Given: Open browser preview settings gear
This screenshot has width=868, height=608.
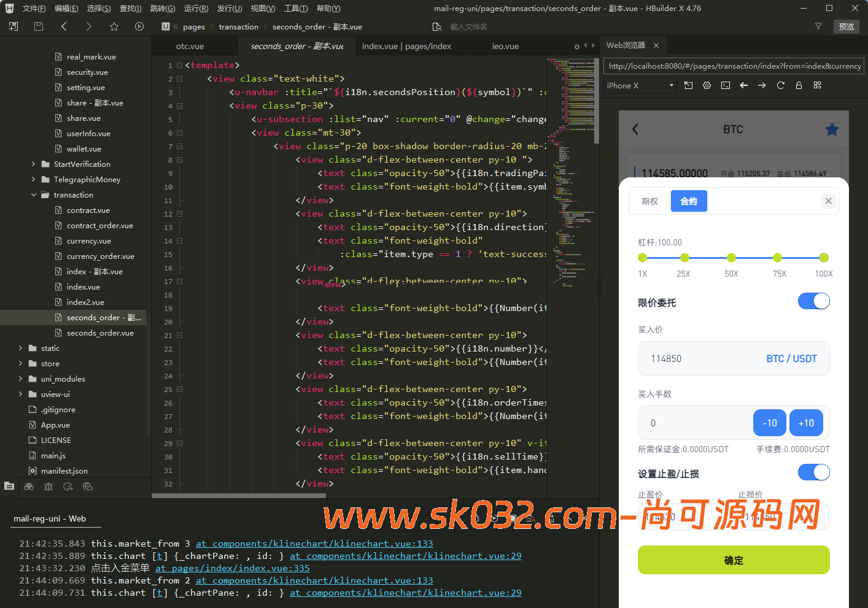Looking at the screenshot, I should tap(707, 85).
